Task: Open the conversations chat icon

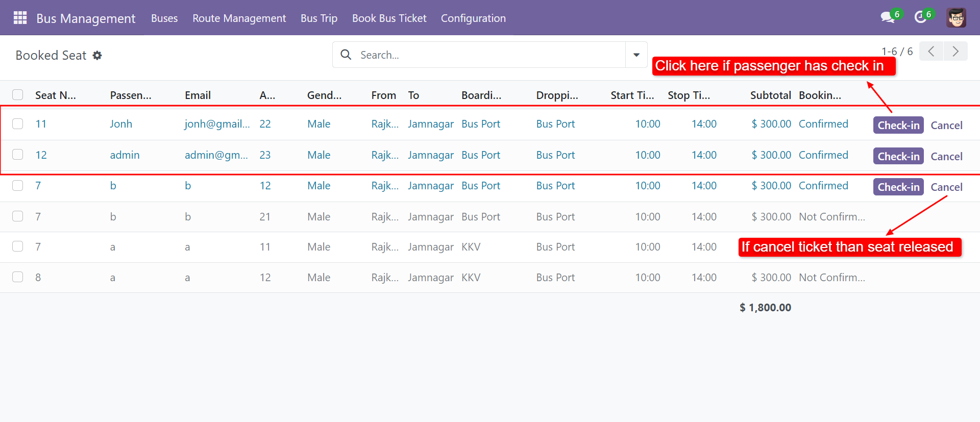Action: [x=888, y=18]
